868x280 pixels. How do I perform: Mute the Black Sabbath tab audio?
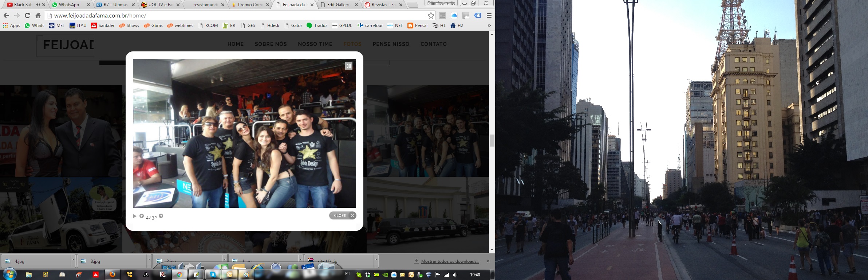[38, 5]
